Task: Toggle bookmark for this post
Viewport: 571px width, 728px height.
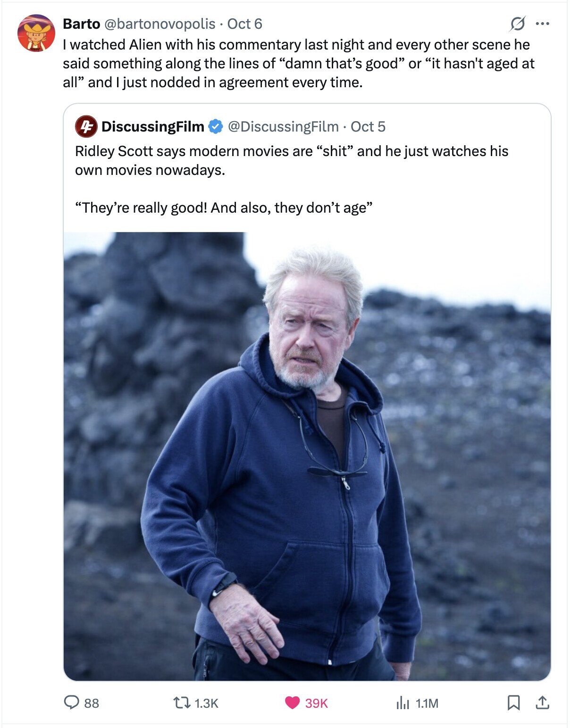Action: [x=513, y=703]
